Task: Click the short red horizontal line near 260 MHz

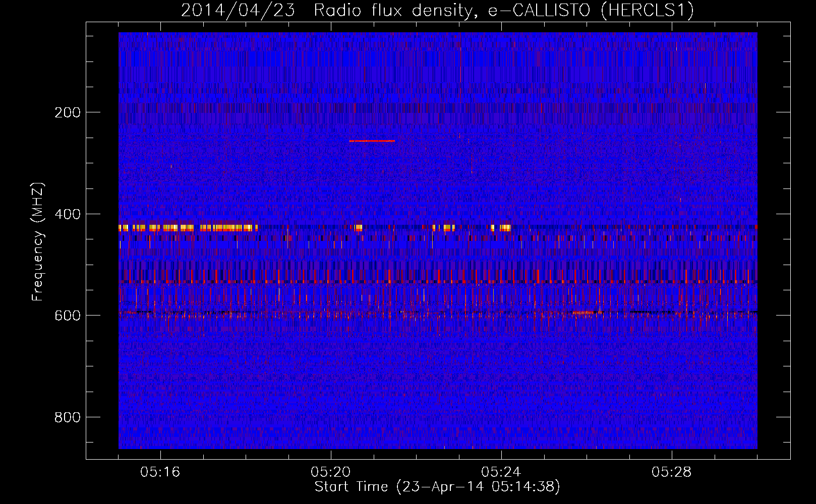Action: (x=372, y=141)
